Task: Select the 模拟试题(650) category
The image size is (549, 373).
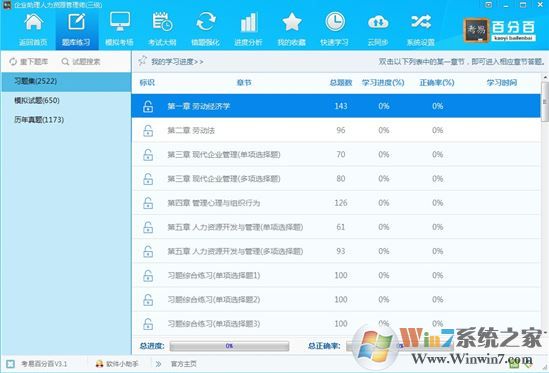Action: [x=66, y=101]
